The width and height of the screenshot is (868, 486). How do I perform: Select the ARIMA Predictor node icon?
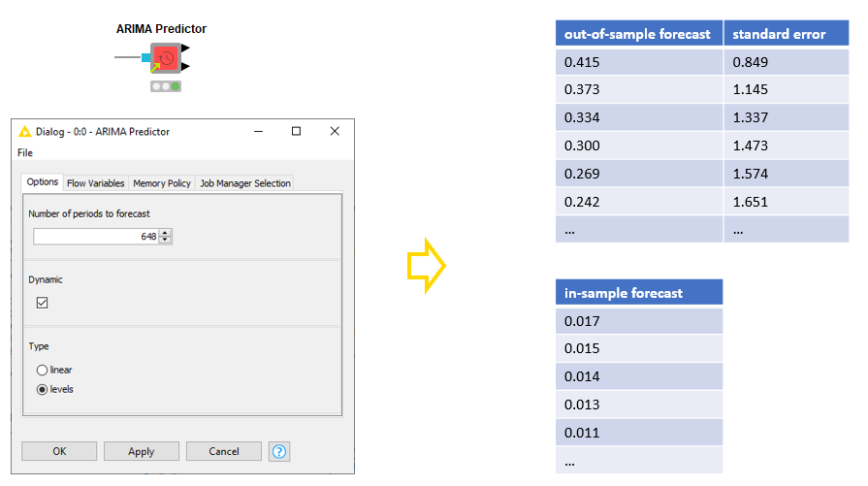pyautogui.click(x=166, y=57)
